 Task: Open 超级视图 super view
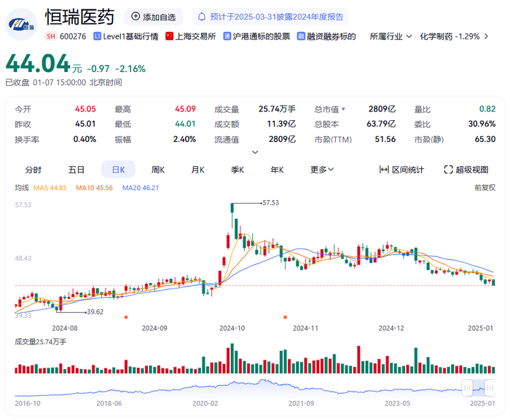[471, 170]
